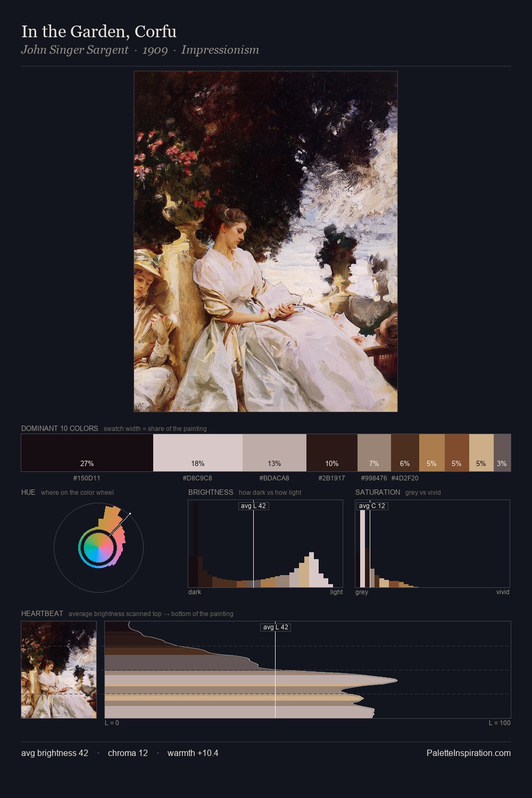Select the hex code "#D8C9C8"

197,478
